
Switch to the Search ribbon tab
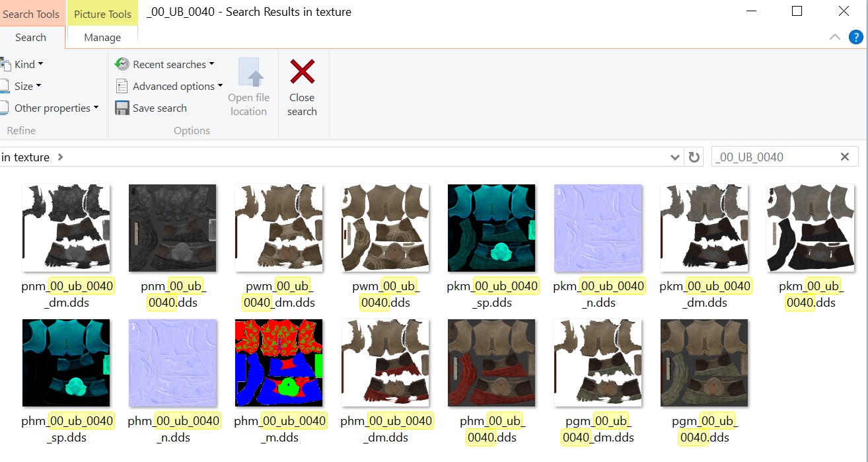click(30, 38)
